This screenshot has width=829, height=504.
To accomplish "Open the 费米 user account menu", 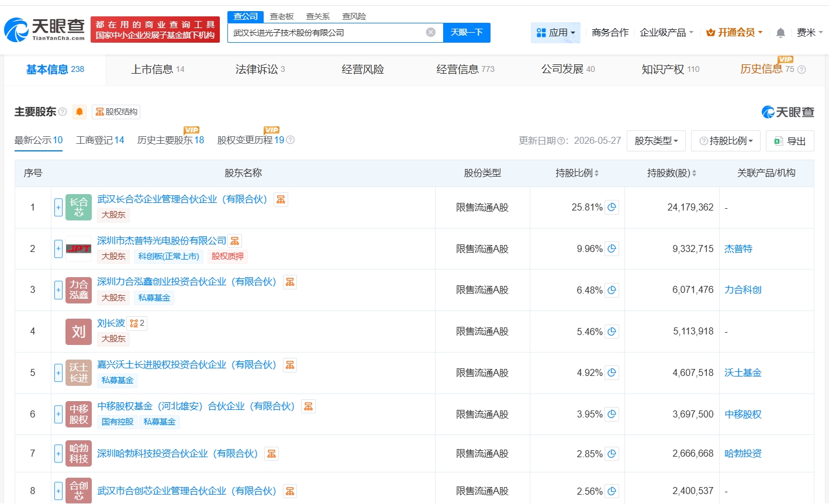I will pos(810,33).
